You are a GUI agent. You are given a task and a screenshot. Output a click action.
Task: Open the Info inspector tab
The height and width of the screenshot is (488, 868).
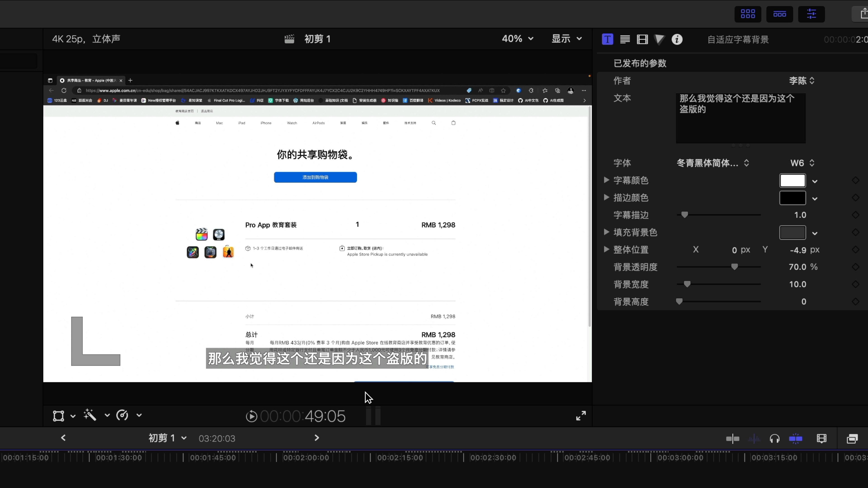click(677, 39)
